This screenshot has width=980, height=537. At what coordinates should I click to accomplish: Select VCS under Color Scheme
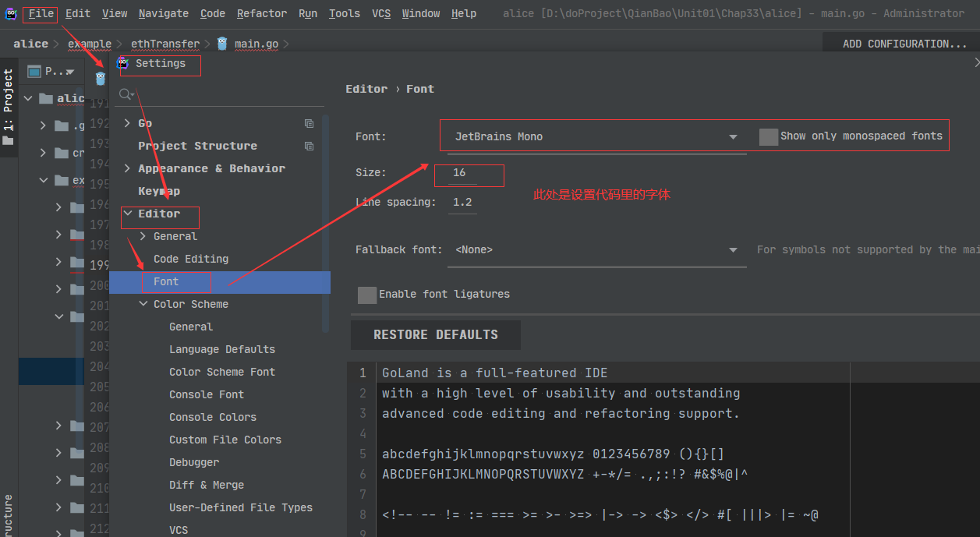coord(179,530)
